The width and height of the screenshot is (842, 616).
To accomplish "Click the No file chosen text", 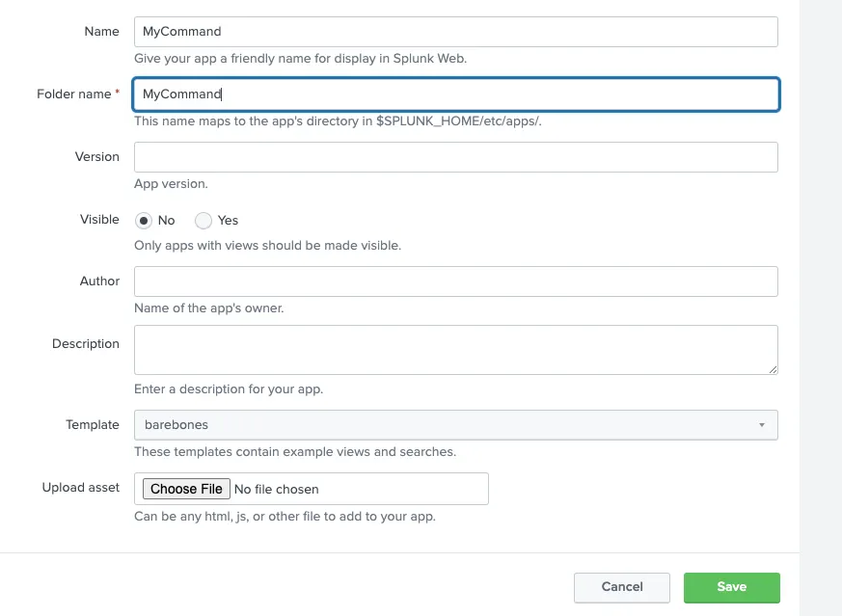I will (277, 489).
